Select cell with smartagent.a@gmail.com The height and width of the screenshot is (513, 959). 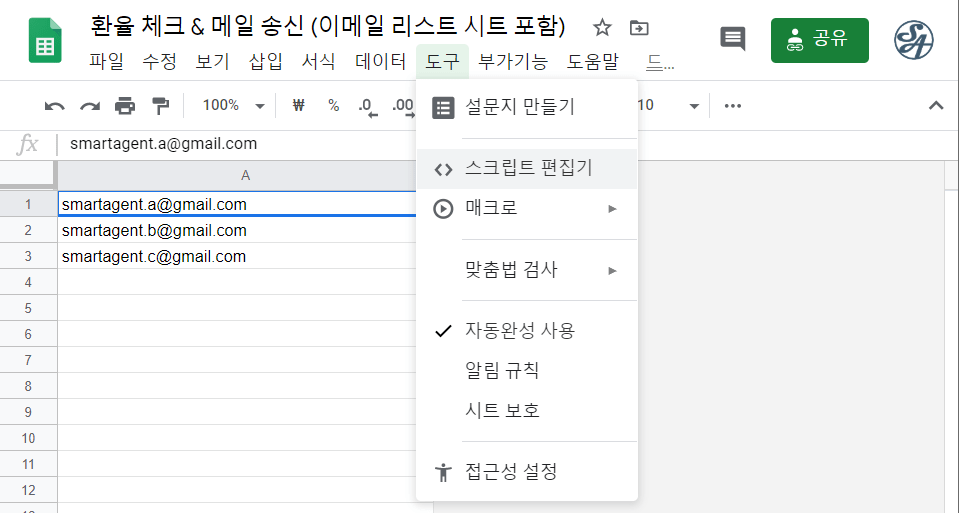pos(237,204)
